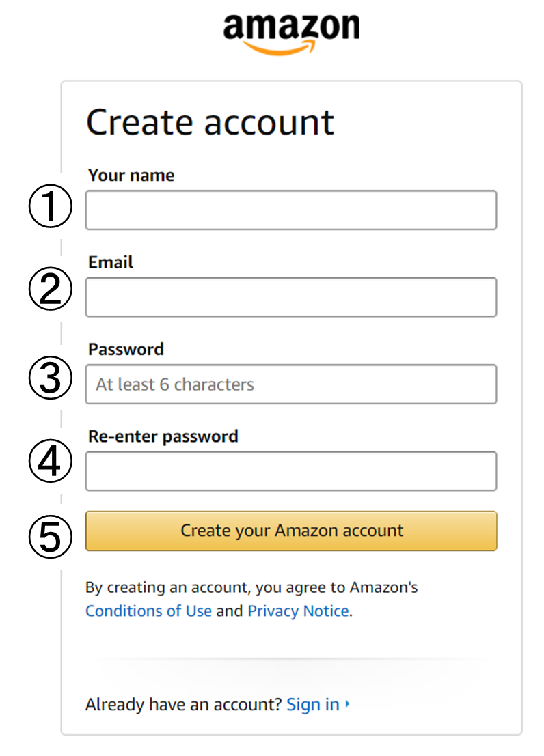Select the Password field with placeholder
This screenshot has width=544, height=756.
291,384
